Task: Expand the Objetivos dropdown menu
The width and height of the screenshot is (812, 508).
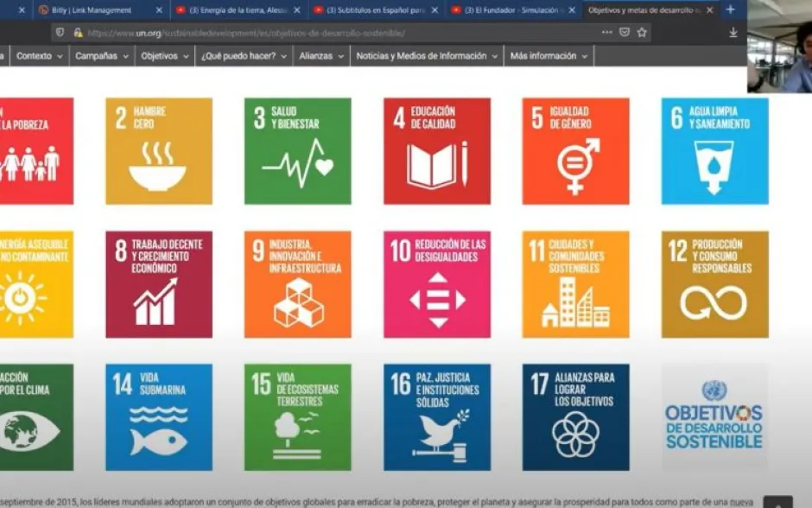Action: point(165,56)
